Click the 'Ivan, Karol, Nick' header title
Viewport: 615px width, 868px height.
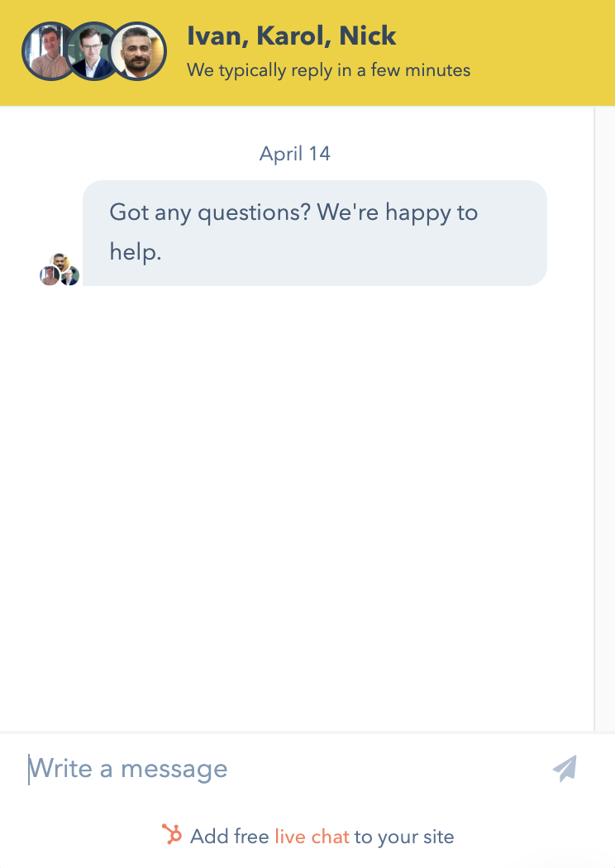click(292, 36)
